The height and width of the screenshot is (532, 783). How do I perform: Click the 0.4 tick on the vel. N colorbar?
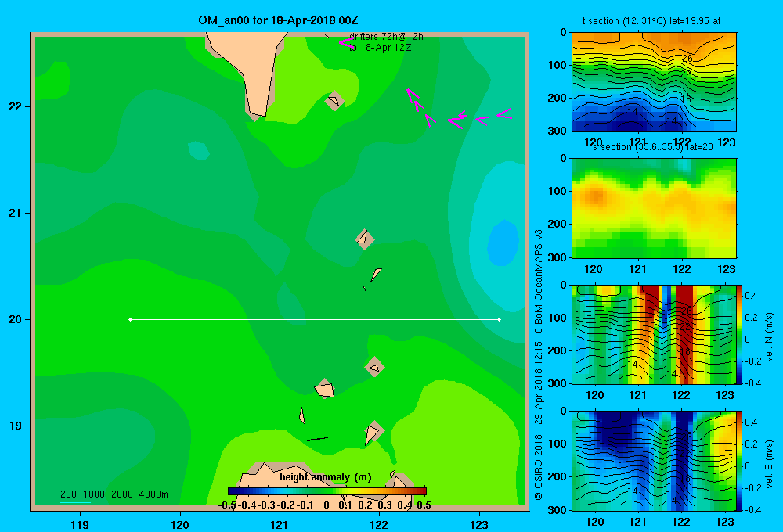click(x=751, y=296)
